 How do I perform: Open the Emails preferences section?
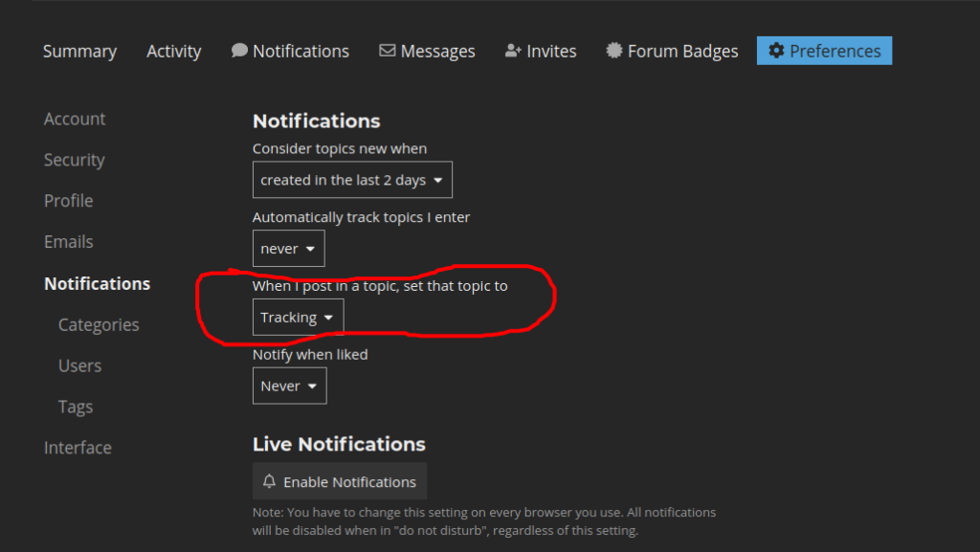point(68,242)
